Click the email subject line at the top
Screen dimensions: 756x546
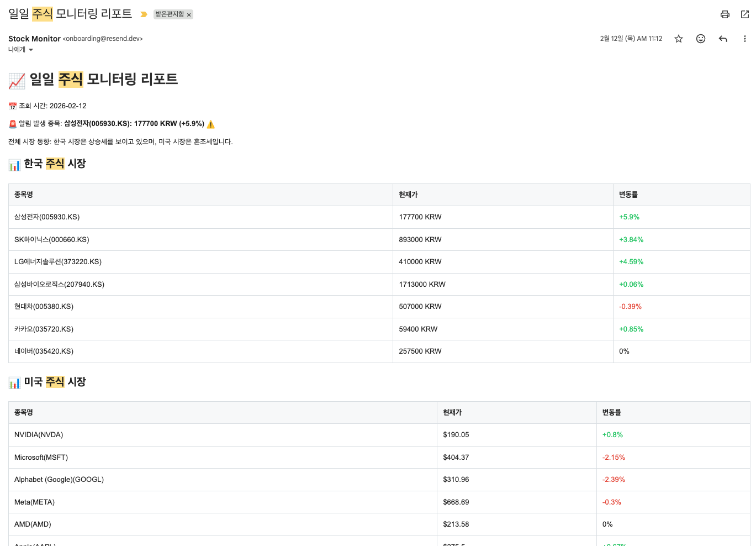point(70,14)
